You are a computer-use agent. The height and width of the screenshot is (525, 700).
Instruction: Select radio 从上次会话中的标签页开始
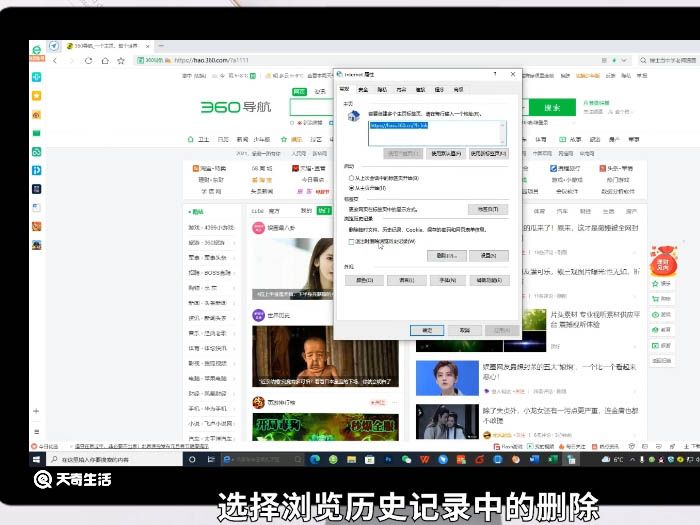(351, 178)
